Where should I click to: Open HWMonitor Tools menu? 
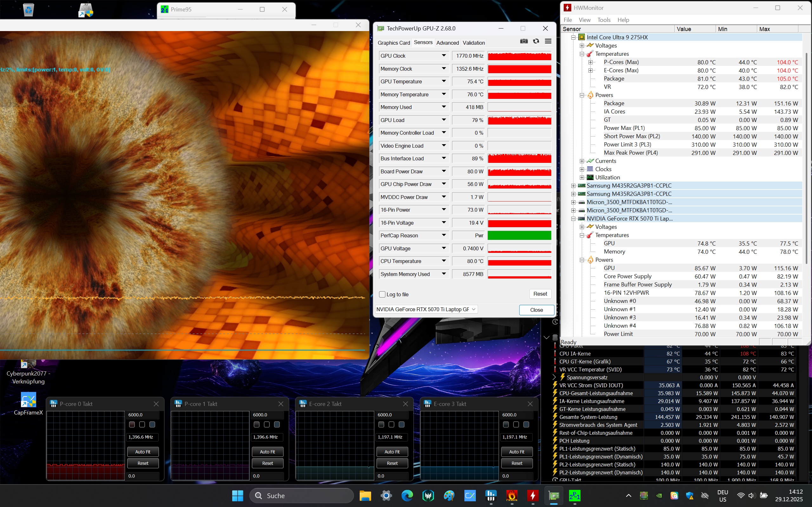click(x=604, y=20)
